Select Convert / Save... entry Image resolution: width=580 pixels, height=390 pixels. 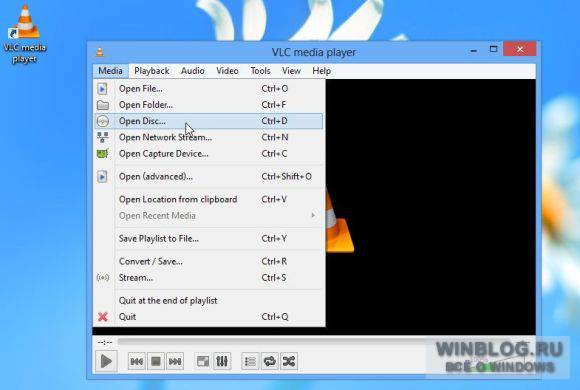(209, 262)
